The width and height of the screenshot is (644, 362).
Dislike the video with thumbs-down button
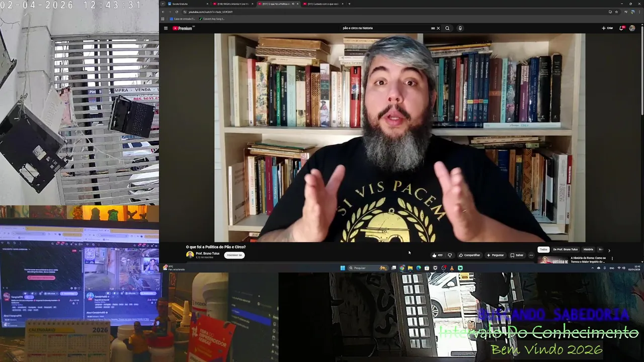click(x=450, y=255)
